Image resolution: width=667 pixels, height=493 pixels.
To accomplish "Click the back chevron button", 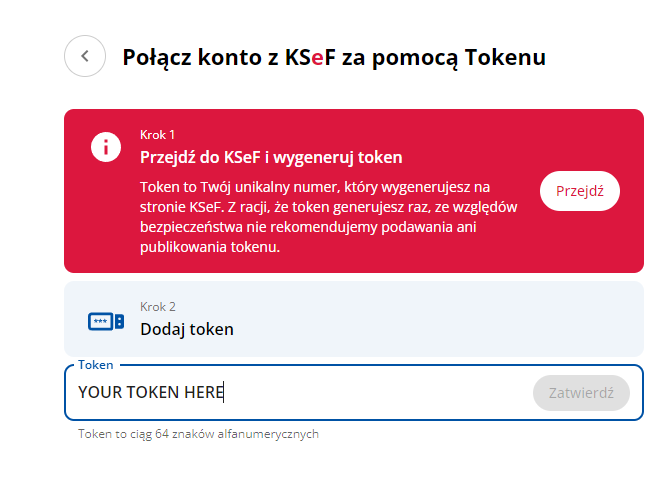I will [85, 56].
